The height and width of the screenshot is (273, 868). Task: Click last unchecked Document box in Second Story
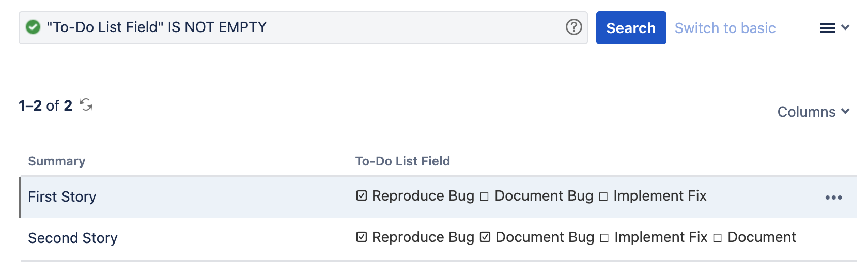coord(717,238)
